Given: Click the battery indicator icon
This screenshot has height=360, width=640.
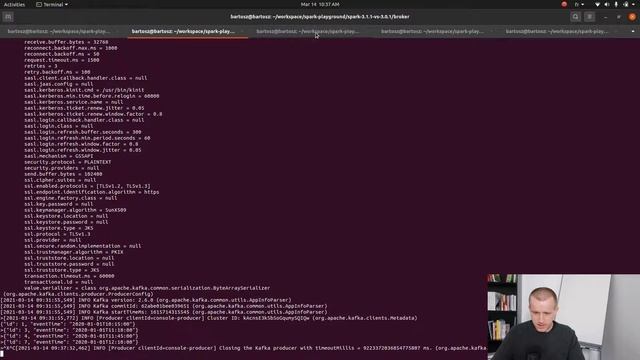Looking at the screenshot, I should (626, 4).
